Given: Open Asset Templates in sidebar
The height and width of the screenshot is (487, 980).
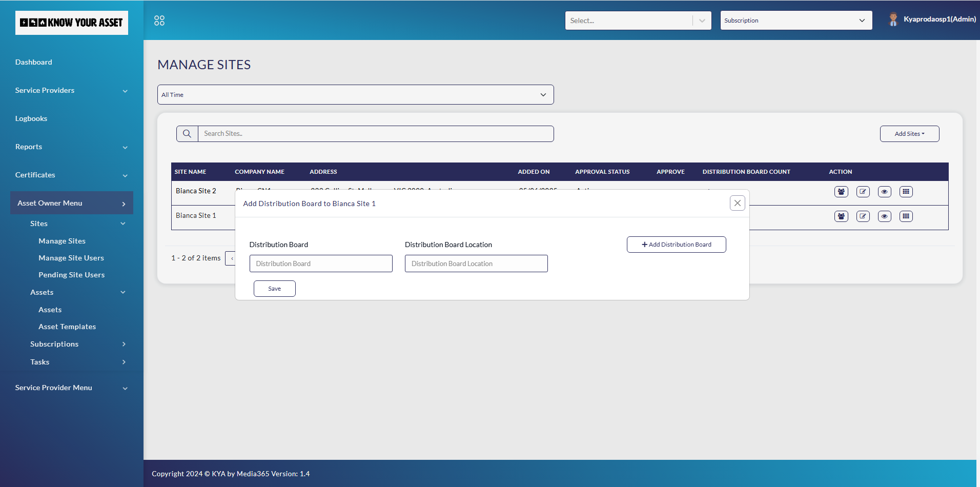Looking at the screenshot, I should 67,327.
